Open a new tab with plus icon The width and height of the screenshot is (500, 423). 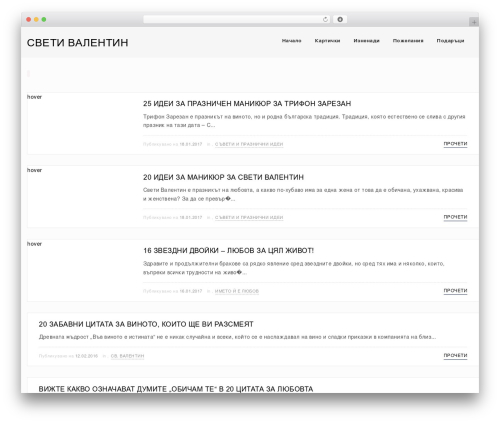pos(474,22)
